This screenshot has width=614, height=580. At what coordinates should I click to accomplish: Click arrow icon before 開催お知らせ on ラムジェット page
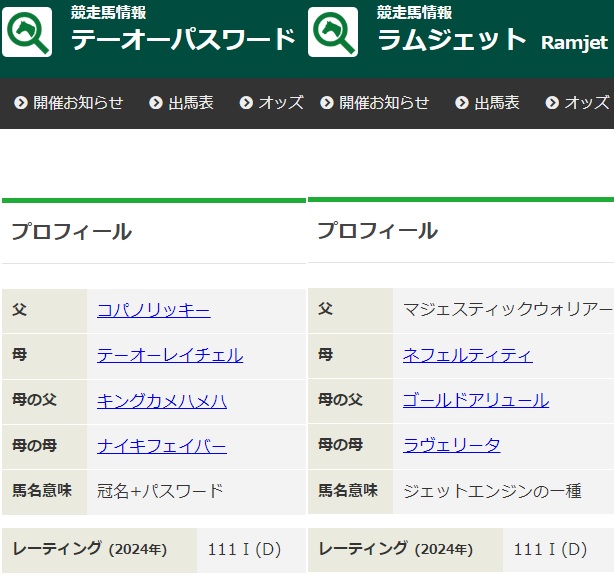coord(326,103)
